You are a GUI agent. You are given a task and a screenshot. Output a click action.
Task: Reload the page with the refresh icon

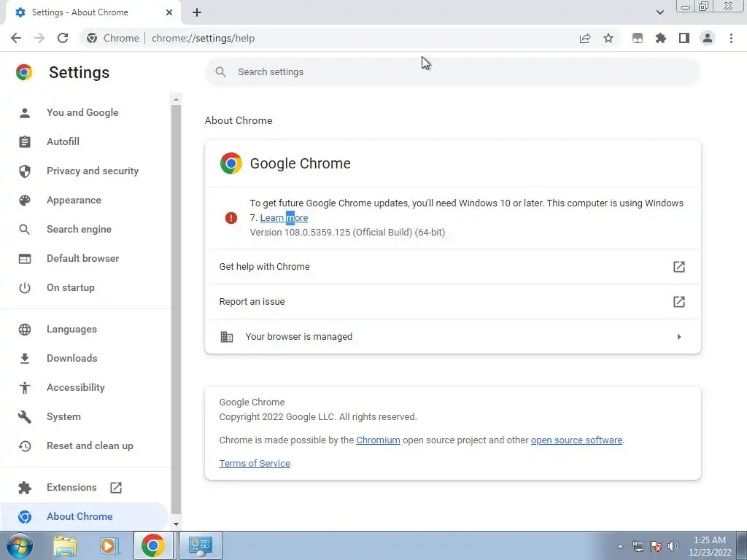click(63, 38)
